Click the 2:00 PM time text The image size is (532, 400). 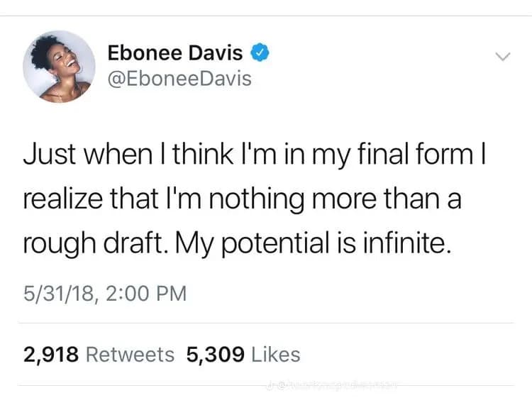[x=147, y=293]
